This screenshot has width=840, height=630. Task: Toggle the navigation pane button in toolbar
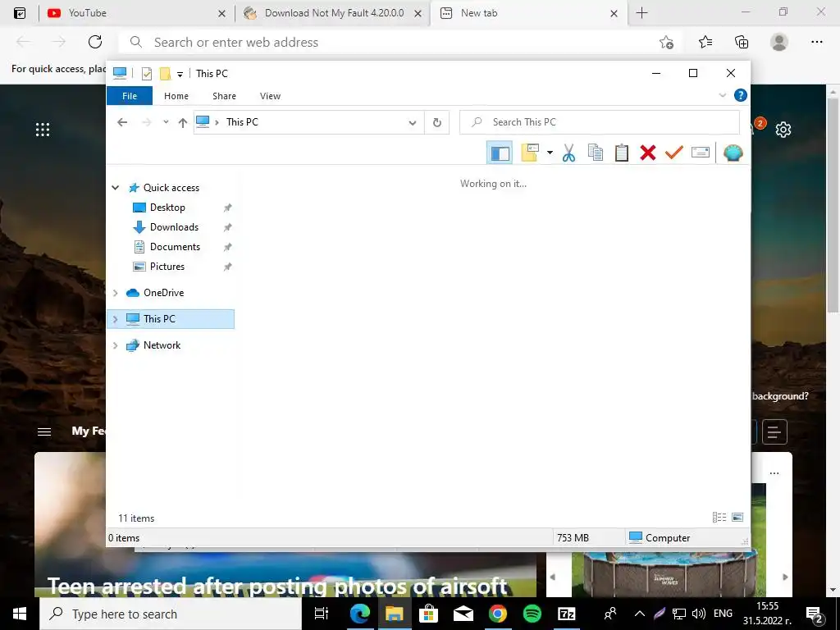[x=500, y=153]
